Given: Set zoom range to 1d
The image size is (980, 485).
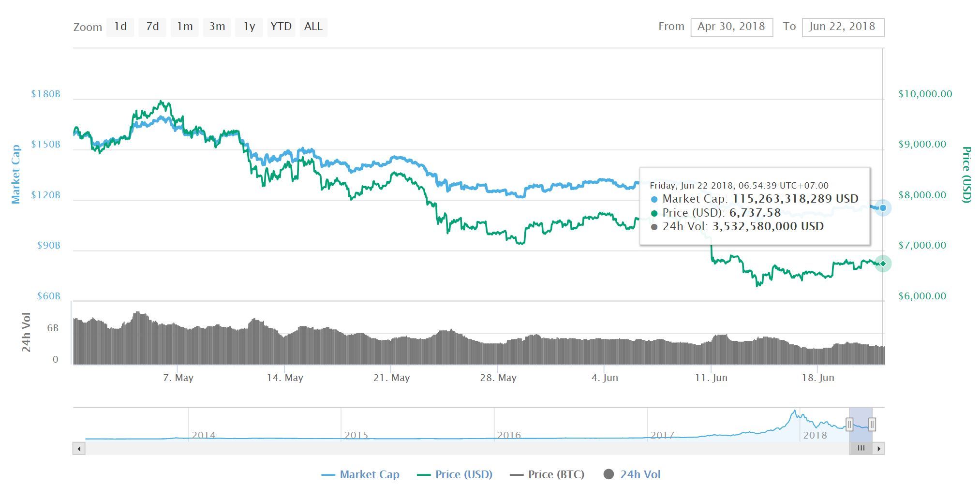Looking at the screenshot, I should point(120,27).
